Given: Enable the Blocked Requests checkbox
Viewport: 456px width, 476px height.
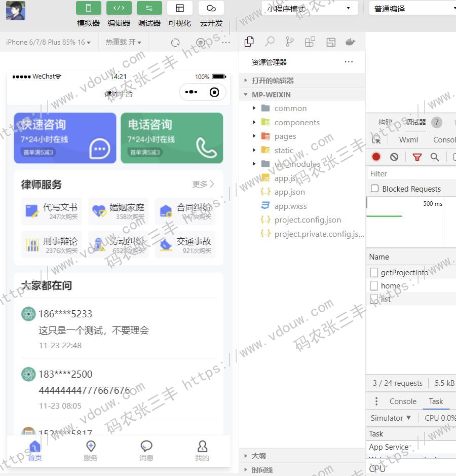Looking at the screenshot, I should [375, 189].
